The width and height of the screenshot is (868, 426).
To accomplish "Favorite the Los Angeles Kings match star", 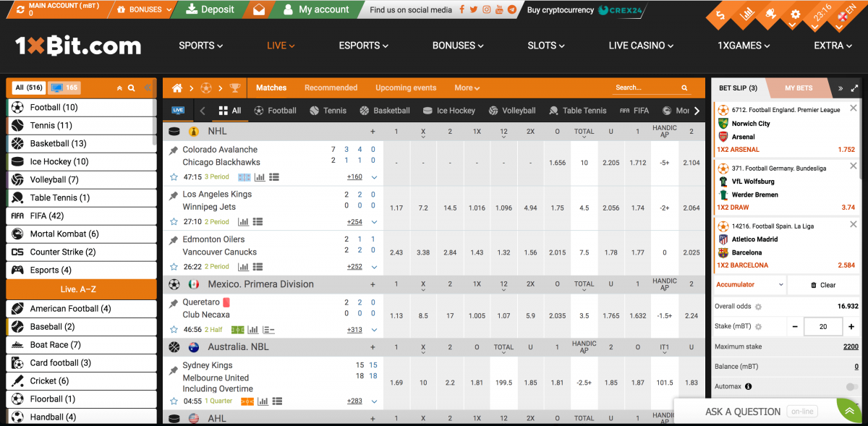I will tap(174, 222).
